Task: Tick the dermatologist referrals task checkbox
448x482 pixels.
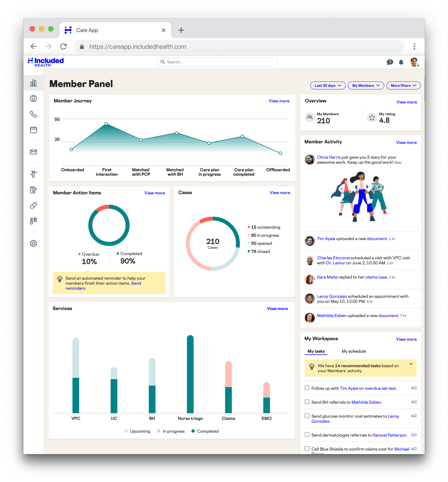Action: pyautogui.click(x=307, y=434)
